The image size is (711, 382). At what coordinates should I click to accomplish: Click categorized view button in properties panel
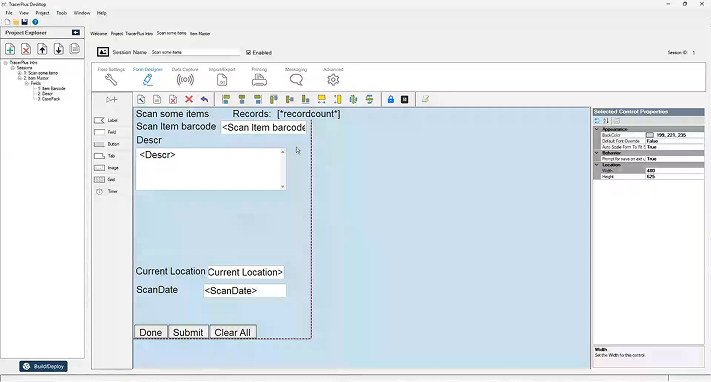click(597, 121)
